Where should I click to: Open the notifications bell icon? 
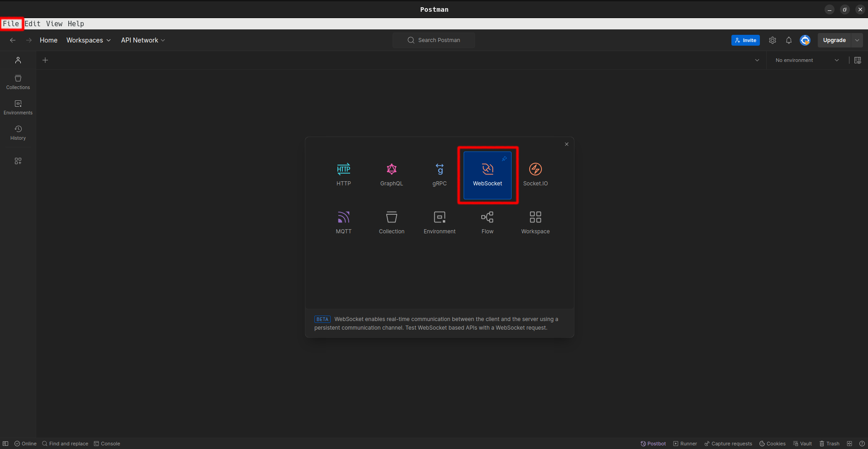coord(788,40)
